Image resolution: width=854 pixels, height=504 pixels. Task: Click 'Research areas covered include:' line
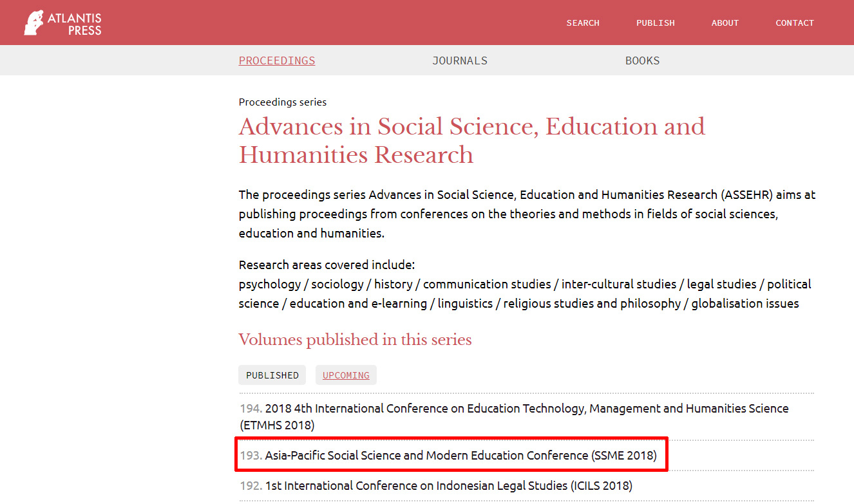tap(327, 265)
